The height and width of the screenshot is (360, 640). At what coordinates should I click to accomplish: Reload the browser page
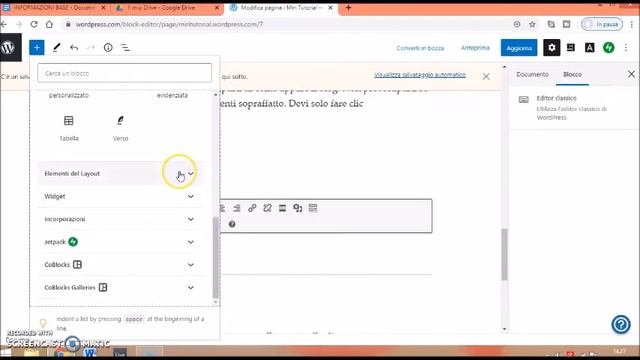pos(34,24)
